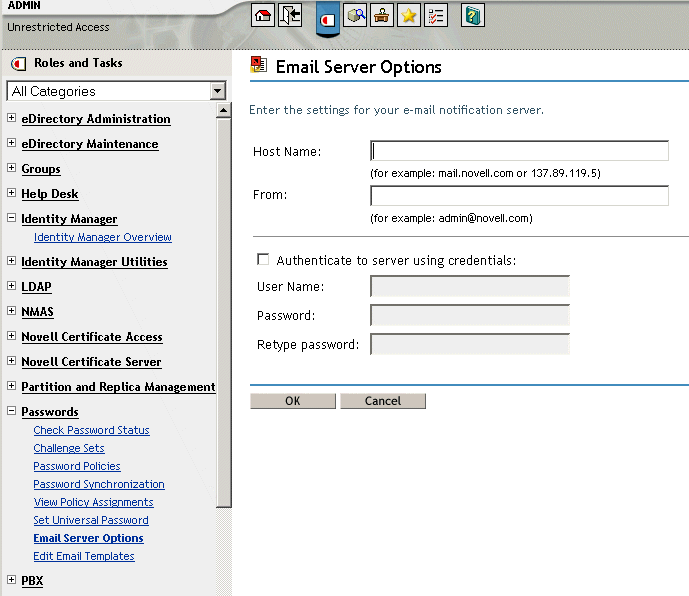689x596 pixels.
Task: Open Favorites star icon
Action: tap(409, 15)
